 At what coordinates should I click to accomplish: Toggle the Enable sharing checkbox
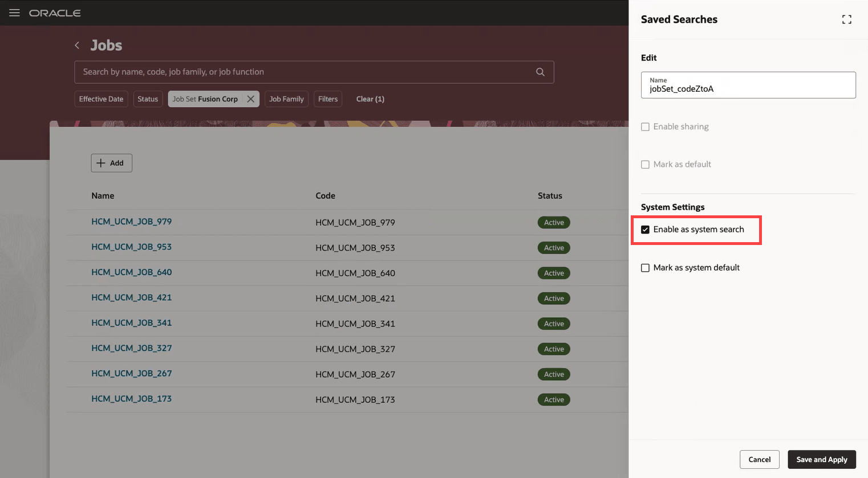(x=645, y=126)
